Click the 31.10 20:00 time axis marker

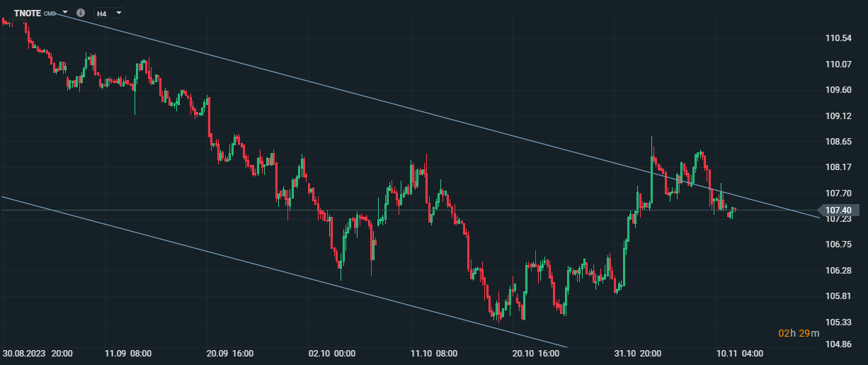(x=639, y=353)
